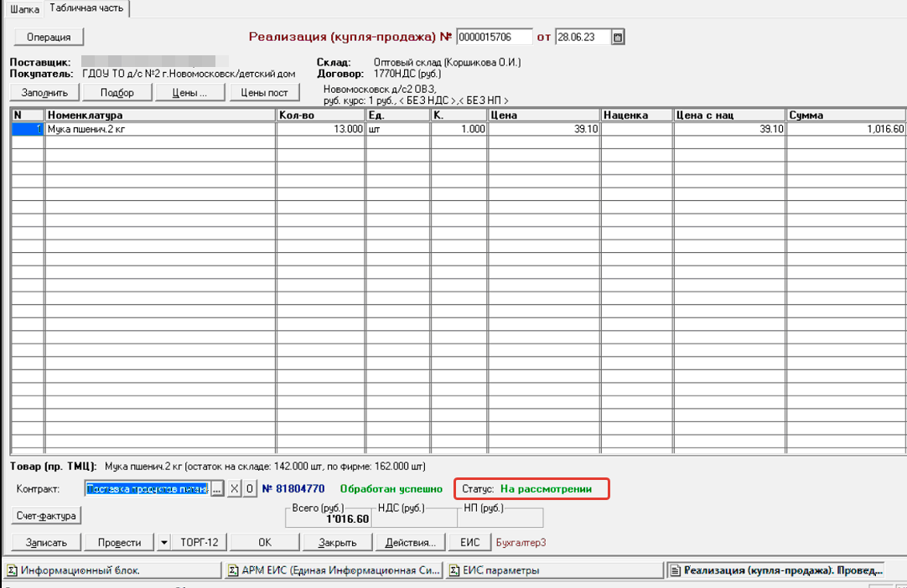Click the Бухгалтер3 user label

521,542
